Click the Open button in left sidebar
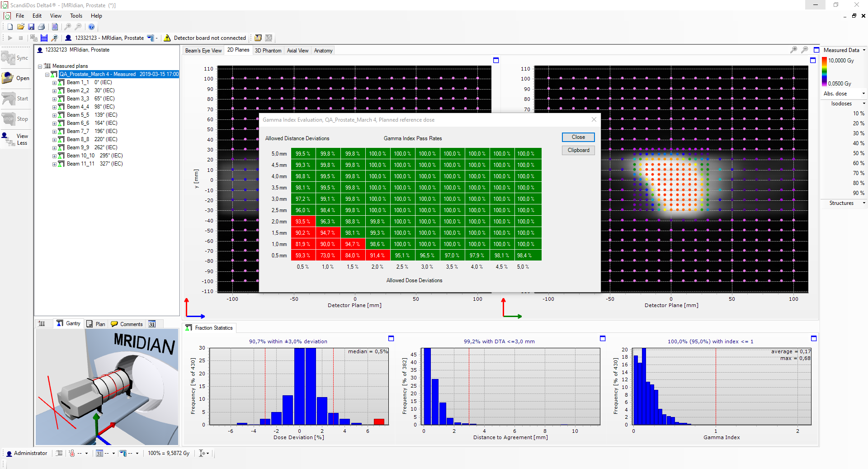Image resolution: width=868 pixels, height=469 pixels. coord(15,78)
